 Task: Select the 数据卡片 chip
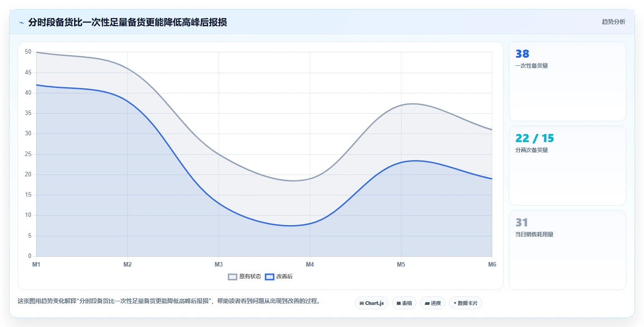(x=466, y=303)
